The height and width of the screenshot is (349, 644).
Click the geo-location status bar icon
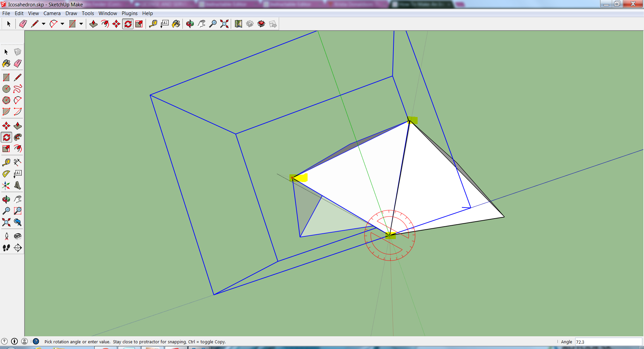(x=5, y=341)
